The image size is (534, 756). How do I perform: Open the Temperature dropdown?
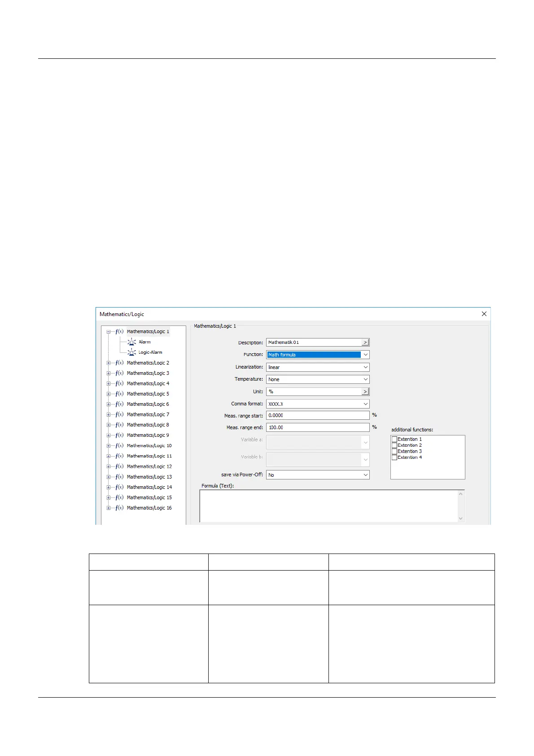pyautogui.click(x=365, y=379)
